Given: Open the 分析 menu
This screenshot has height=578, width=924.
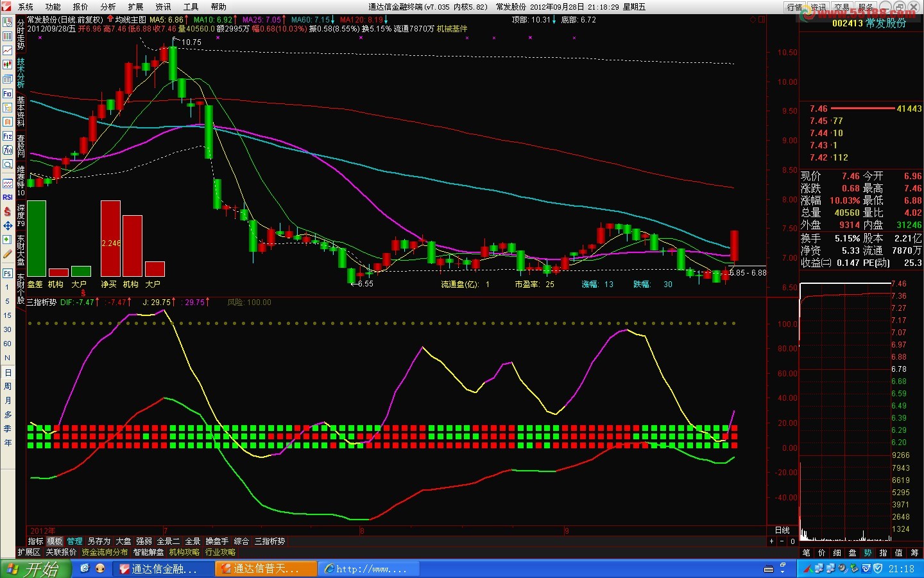Looking at the screenshot, I should tap(108, 7).
